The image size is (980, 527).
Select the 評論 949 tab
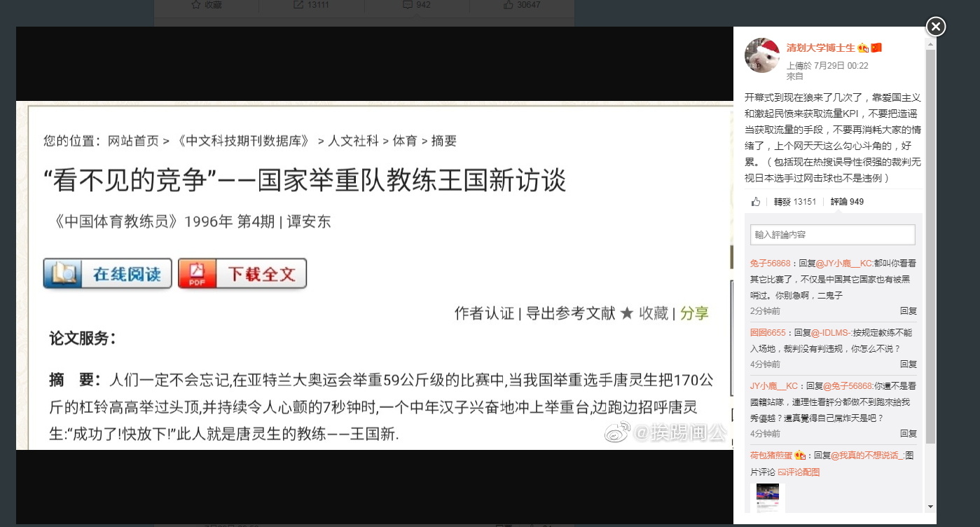(847, 202)
